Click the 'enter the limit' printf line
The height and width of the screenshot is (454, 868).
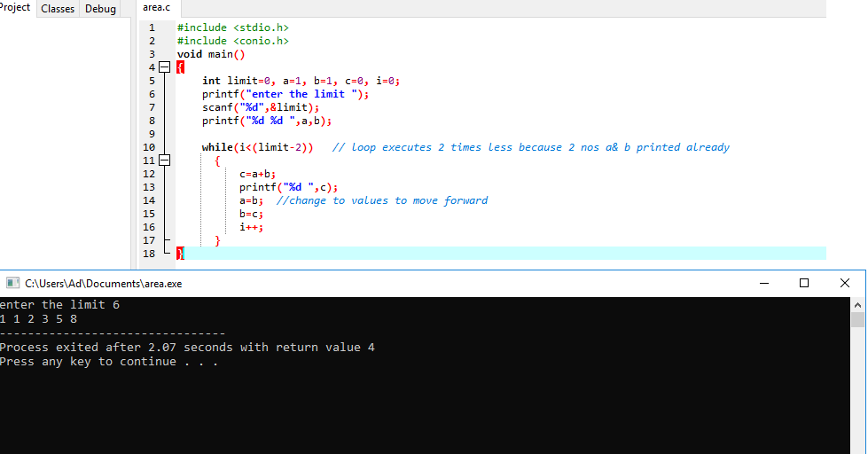285,94
